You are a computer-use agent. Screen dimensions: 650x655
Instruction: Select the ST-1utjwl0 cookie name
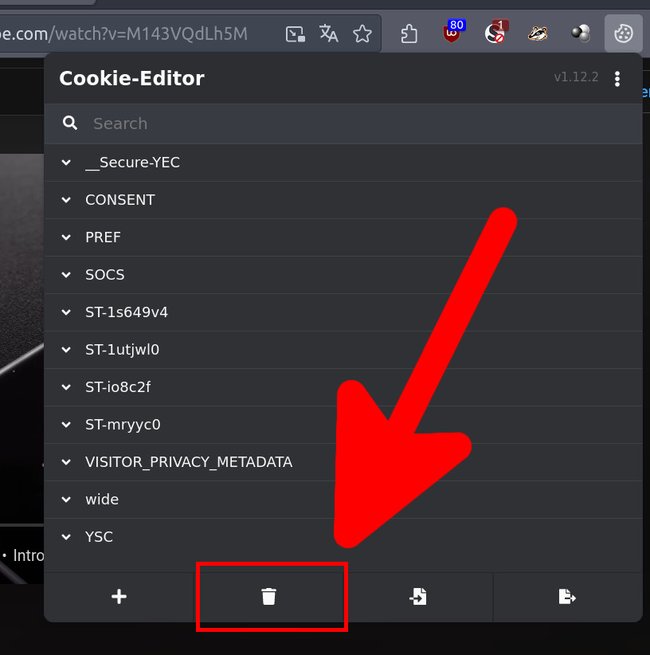pos(122,350)
